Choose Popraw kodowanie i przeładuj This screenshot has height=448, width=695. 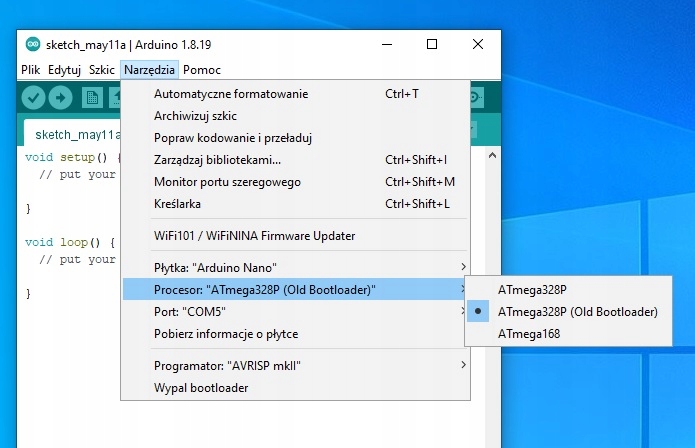point(295,138)
